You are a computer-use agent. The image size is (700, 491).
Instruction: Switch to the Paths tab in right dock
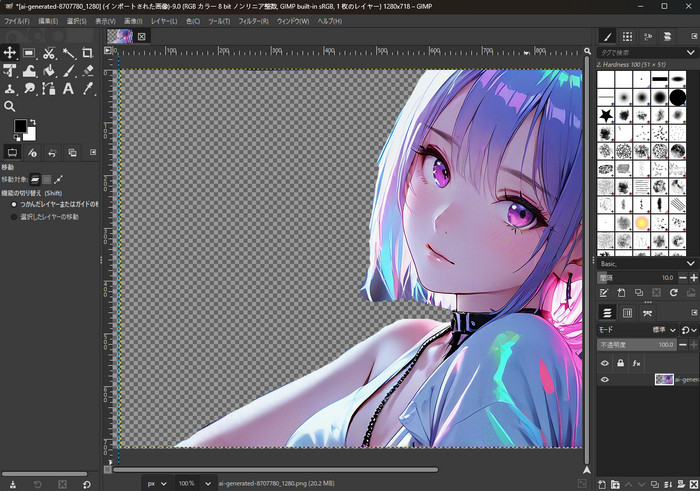click(x=647, y=313)
